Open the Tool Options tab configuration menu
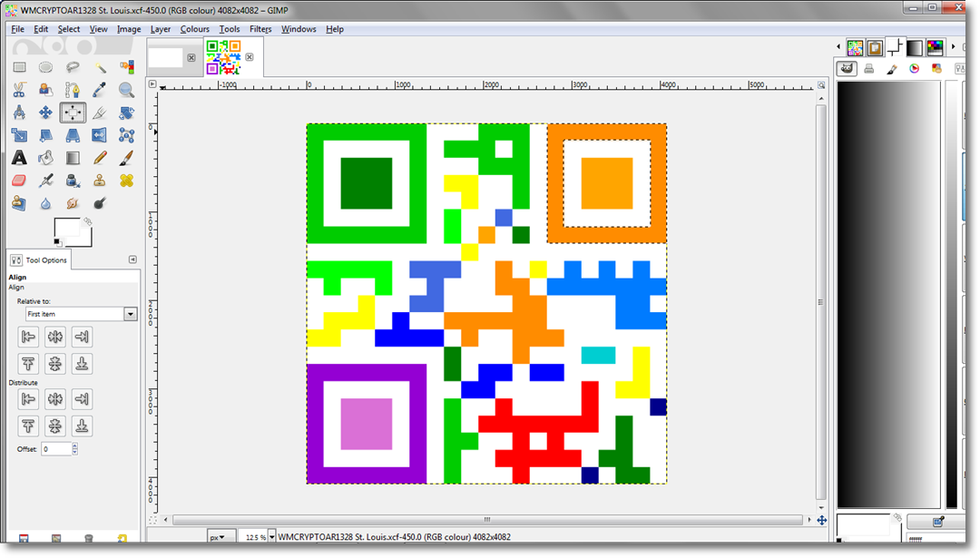980x558 pixels. (132, 259)
